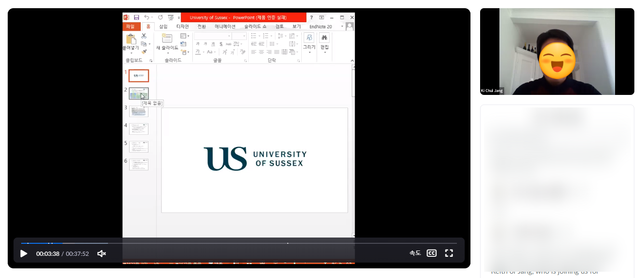This screenshot has width=644, height=278.
Task: Open the 삽입 (Insert) ribbon tab
Action: point(163,26)
